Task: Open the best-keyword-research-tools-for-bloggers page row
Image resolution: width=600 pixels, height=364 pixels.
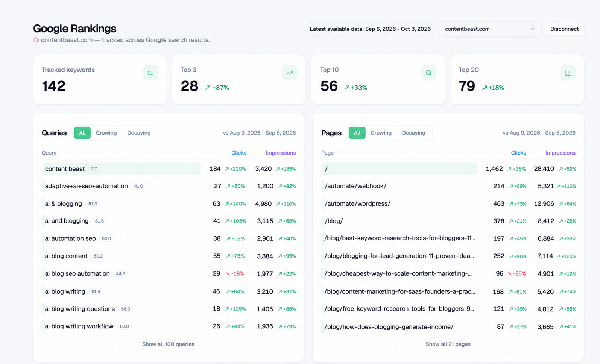Action: 448,238
